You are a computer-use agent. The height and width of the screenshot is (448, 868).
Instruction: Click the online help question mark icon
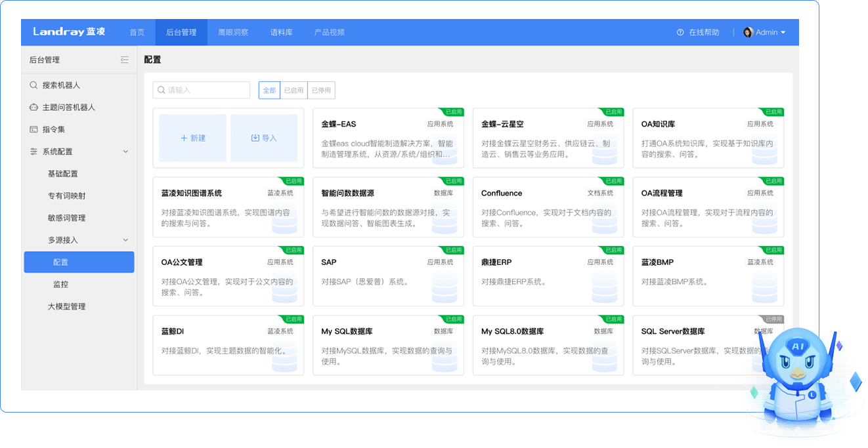coord(680,32)
